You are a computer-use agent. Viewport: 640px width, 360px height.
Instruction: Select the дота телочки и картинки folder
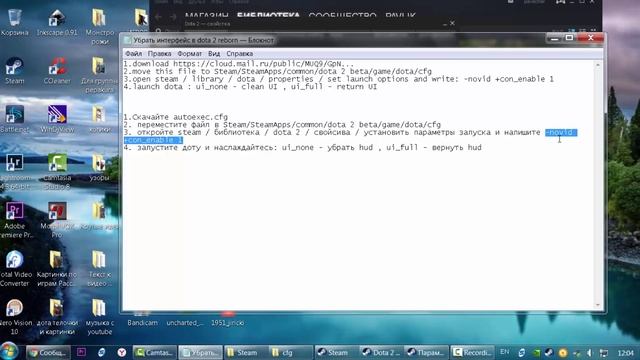click(x=57, y=316)
